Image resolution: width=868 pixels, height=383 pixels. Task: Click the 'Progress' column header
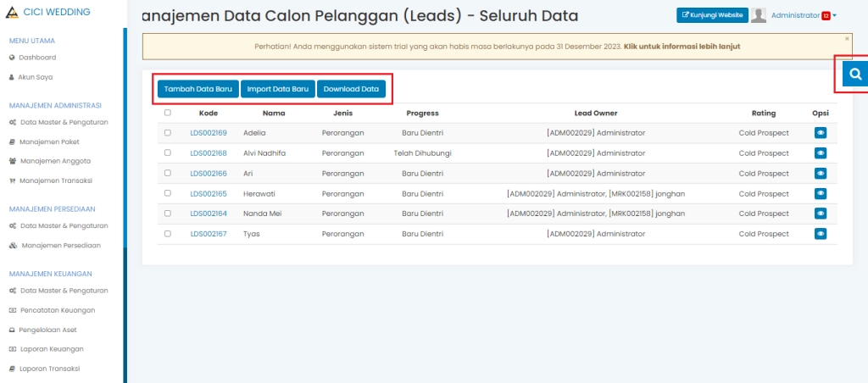coord(422,113)
